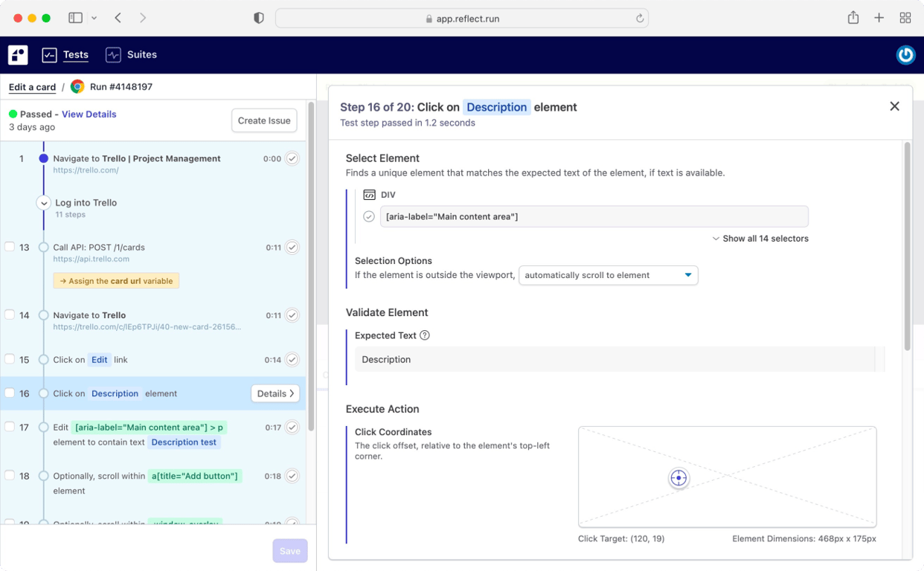924x571 pixels.
Task: Go to Edit a card breadcrumb
Action: [32, 87]
